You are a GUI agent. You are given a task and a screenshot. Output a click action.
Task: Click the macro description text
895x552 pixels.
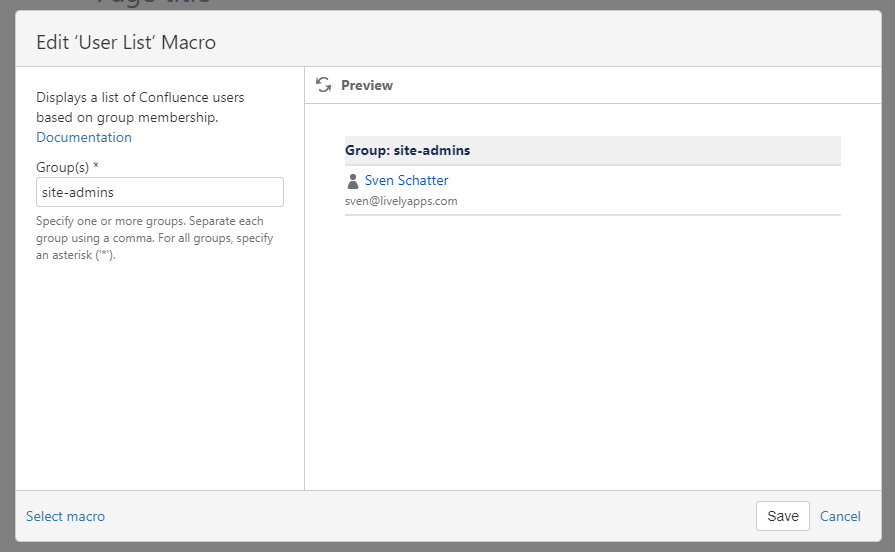[x=140, y=107]
